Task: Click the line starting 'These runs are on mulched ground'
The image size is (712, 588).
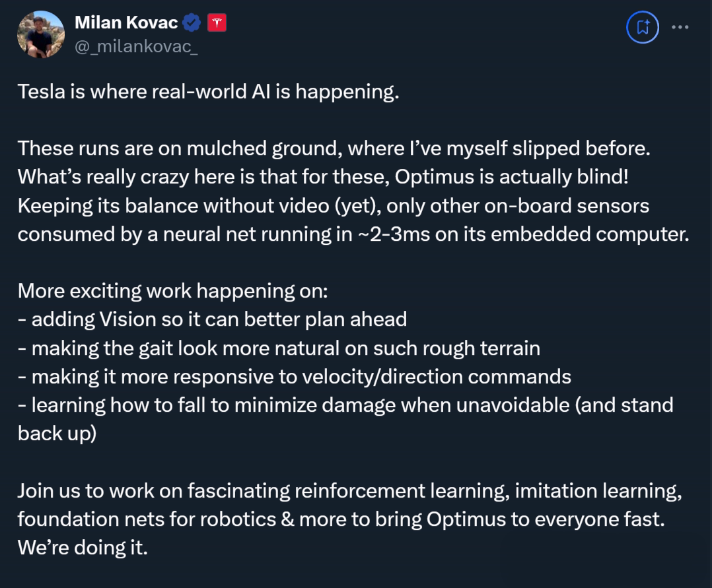Action: 334,148
